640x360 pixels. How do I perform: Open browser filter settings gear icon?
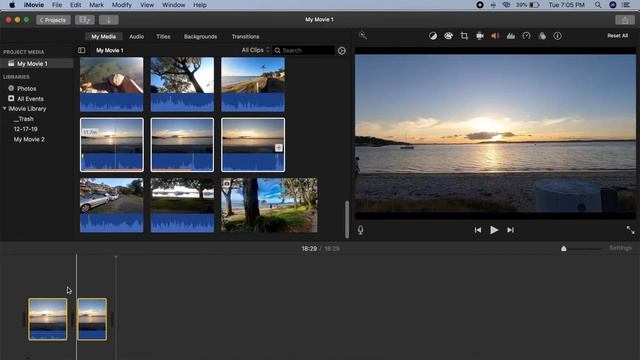[x=342, y=51]
